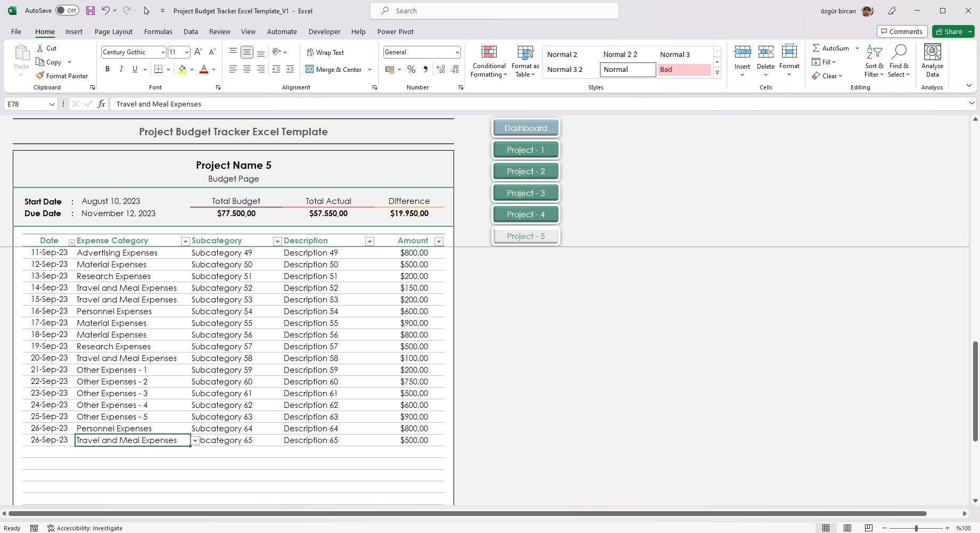This screenshot has height=533, width=980.
Task: Click the Format as Table icon
Action: tap(525, 60)
